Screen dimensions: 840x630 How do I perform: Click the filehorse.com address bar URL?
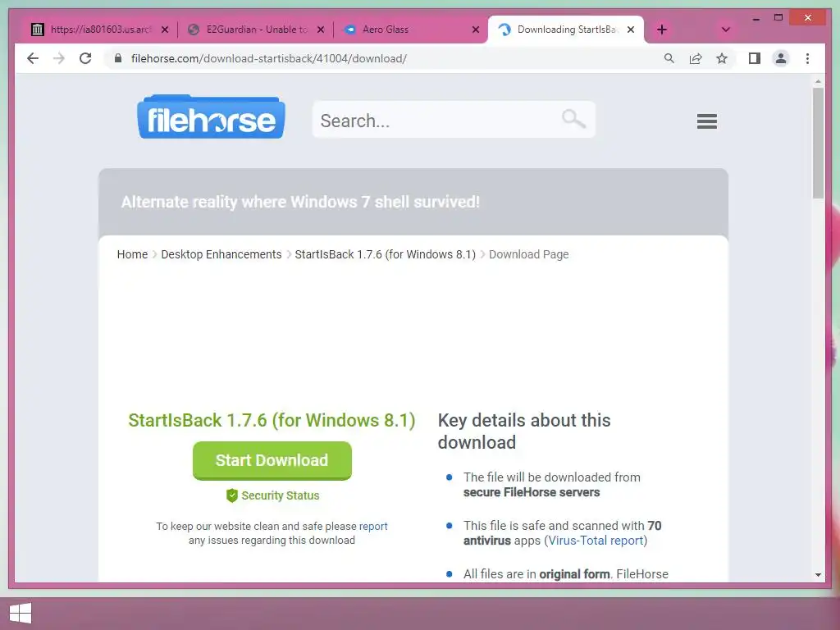(269, 58)
